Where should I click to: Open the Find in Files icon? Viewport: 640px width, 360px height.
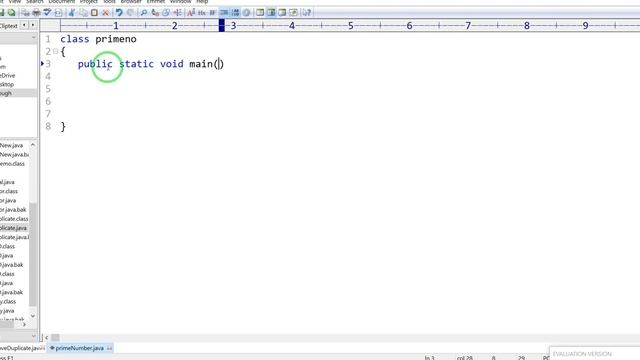click(x=166, y=13)
